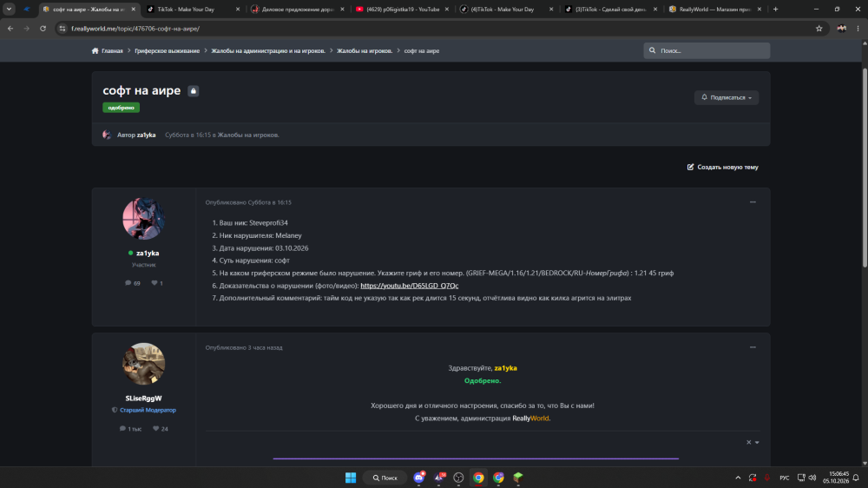Open the YouTube proof link
The image size is (868, 488).
(409, 286)
